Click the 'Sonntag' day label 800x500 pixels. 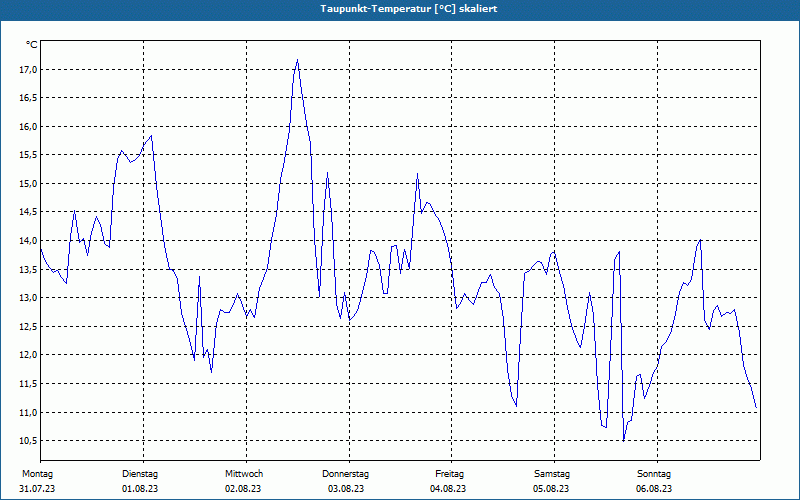[654, 474]
